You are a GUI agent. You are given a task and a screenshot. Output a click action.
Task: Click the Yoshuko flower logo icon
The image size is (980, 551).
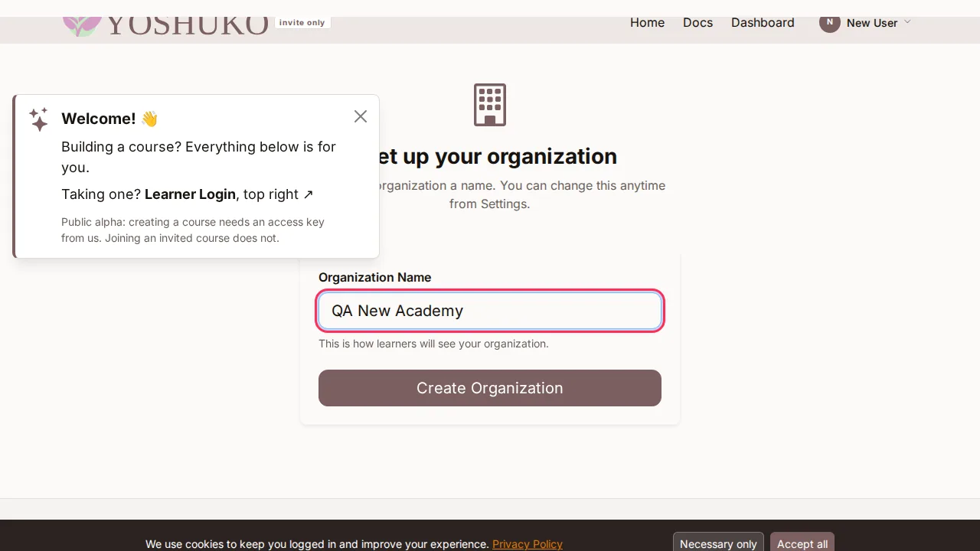tap(81, 27)
